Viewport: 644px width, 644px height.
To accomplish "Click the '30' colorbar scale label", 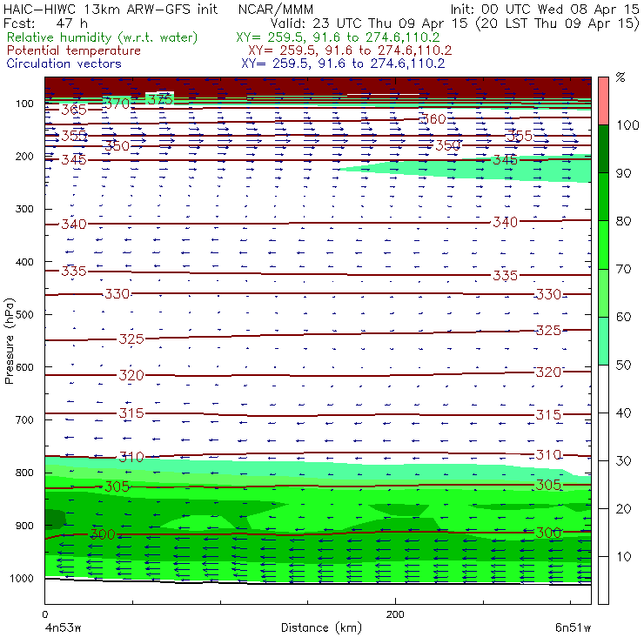I will tap(623, 461).
